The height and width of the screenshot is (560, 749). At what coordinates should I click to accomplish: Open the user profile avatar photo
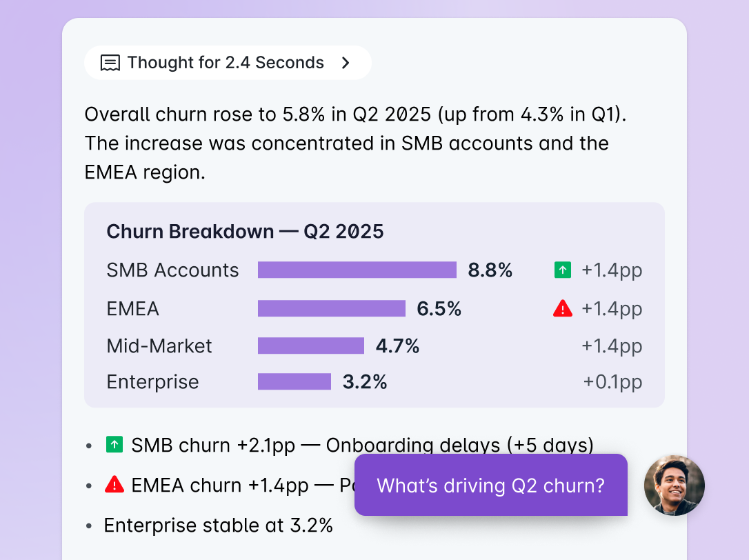(x=674, y=485)
